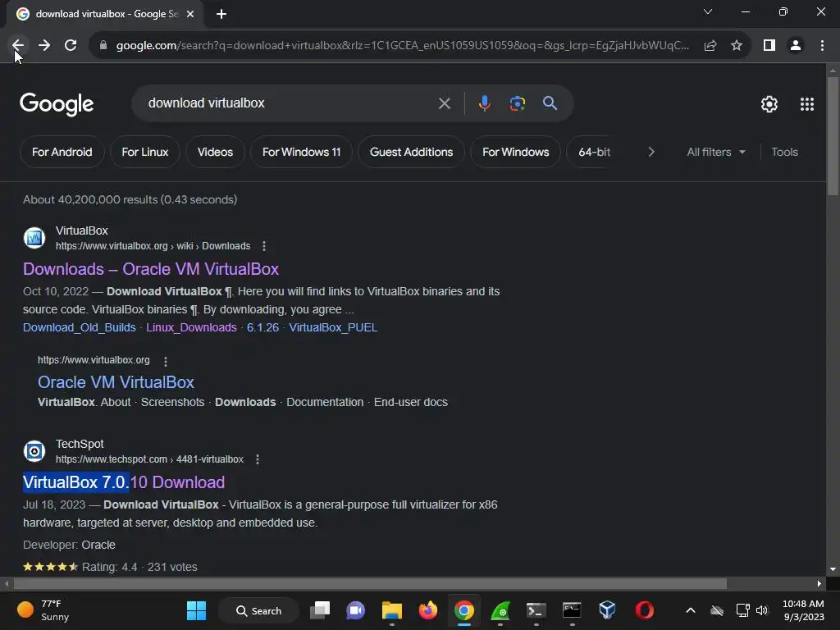The height and width of the screenshot is (630, 840).
Task: Open the VirtualBox_PUEL sitelink
Action: [333, 327]
